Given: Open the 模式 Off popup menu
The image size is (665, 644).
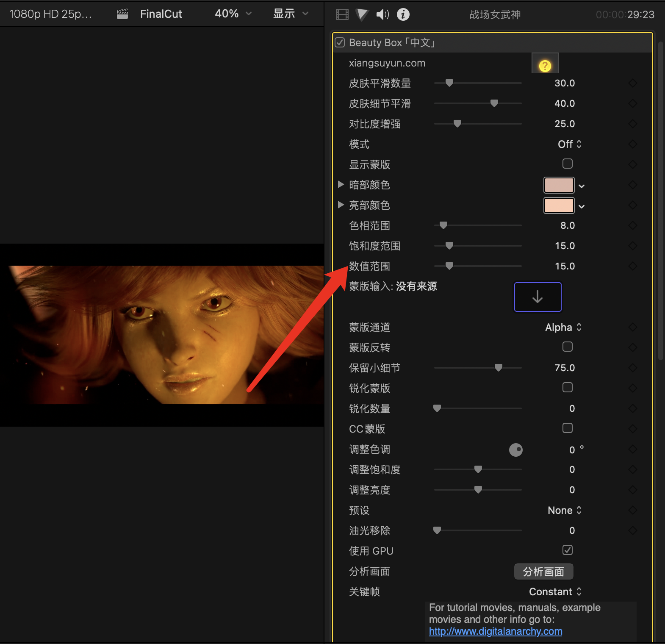Looking at the screenshot, I should tap(570, 144).
